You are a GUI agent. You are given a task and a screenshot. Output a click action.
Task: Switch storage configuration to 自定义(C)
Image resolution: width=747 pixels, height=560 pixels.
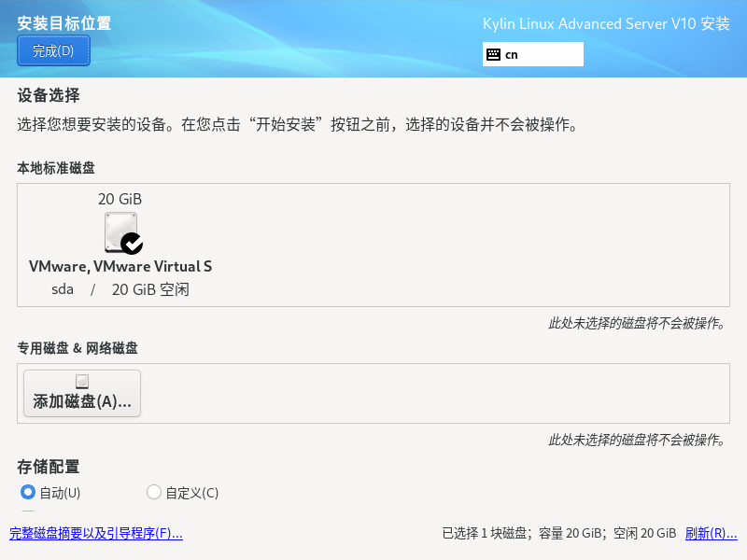click(152, 493)
